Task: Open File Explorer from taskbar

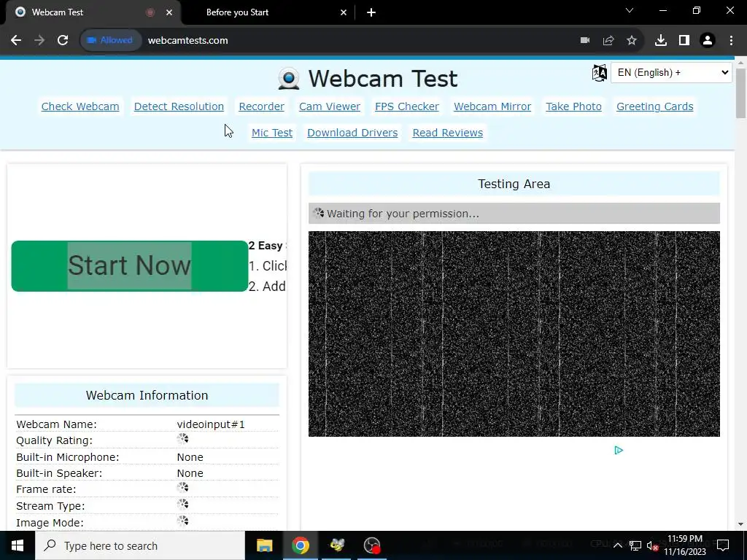Action: click(264, 545)
